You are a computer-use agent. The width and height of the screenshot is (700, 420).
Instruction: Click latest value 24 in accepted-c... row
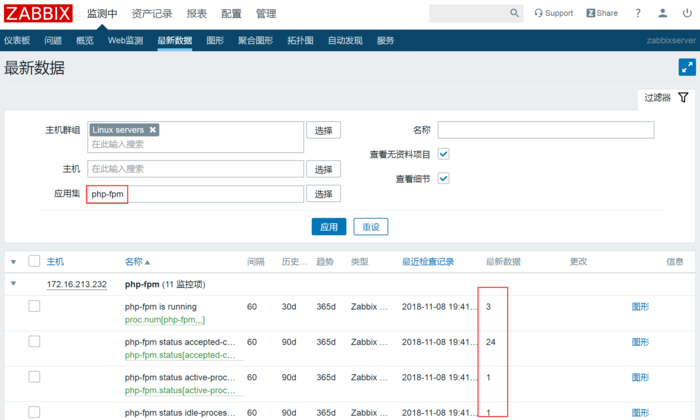[491, 342]
